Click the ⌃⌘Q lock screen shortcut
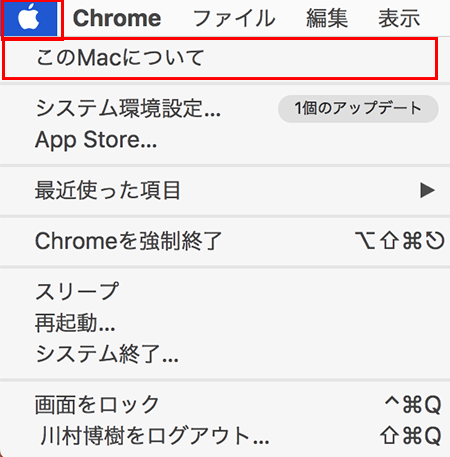 [413, 405]
